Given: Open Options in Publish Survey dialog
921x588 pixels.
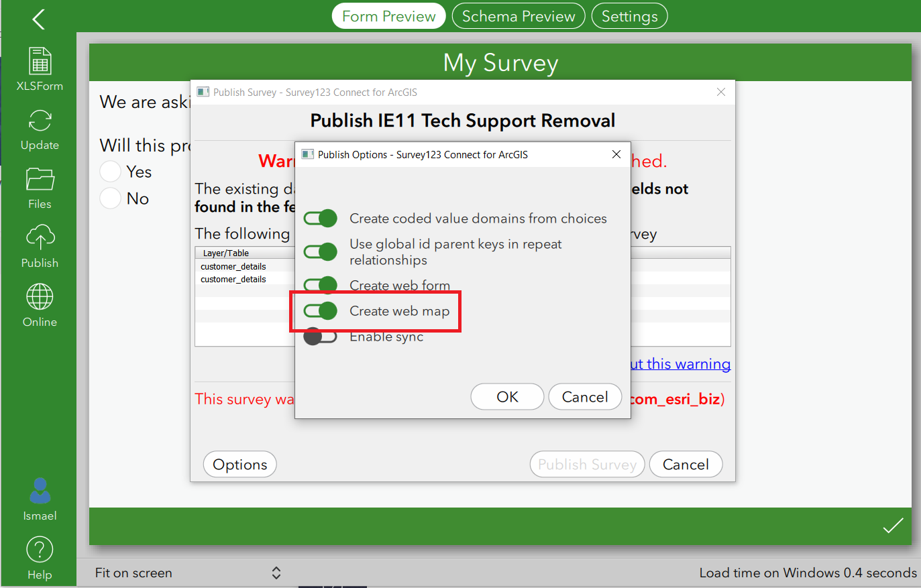Looking at the screenshot, I should (x=240, y=465).
